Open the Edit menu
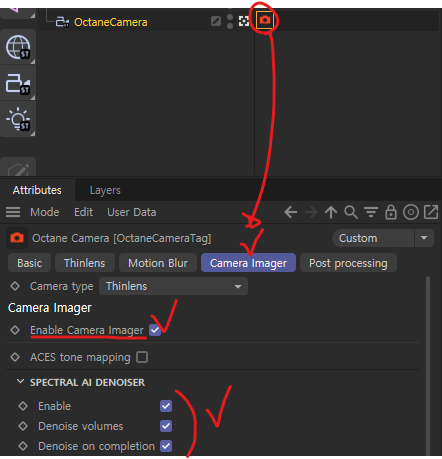 (x=83, y=212)
